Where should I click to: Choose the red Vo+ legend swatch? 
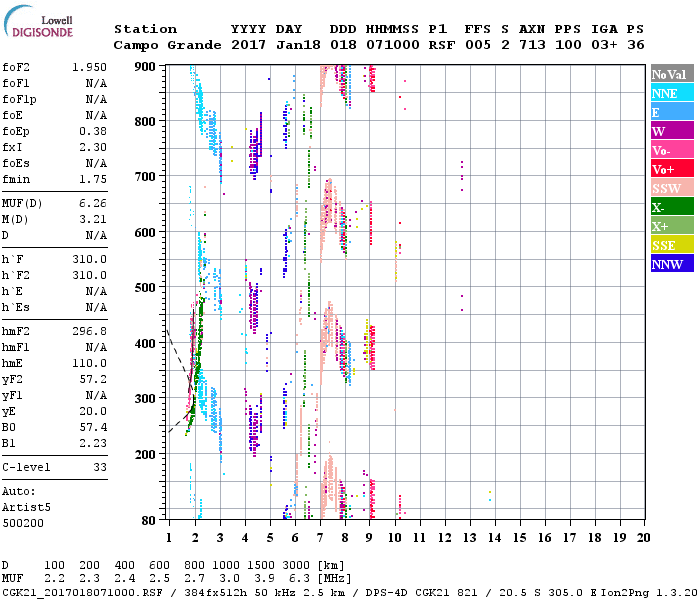pos(672,169)
